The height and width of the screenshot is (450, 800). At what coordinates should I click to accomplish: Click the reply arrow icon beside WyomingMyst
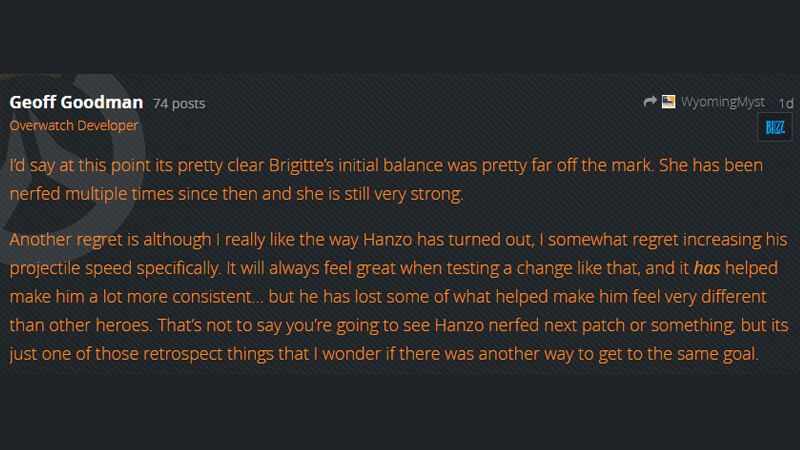click(x=649, y=102)
